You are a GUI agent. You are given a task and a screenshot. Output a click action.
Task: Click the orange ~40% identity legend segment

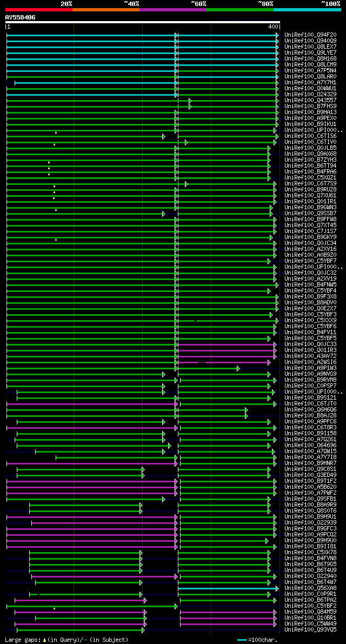(x=106, y=9)
